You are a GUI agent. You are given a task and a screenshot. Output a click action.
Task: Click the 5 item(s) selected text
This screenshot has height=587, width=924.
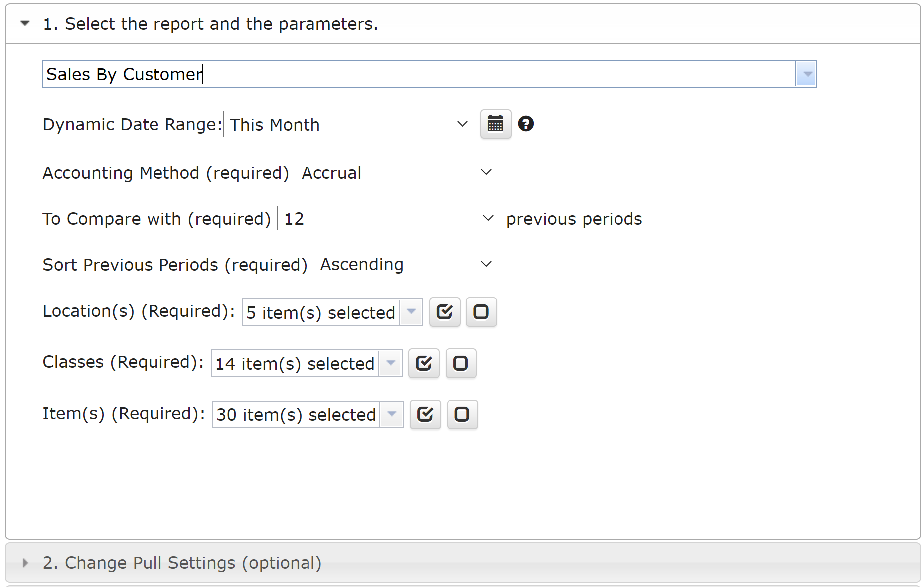(x=320, y=313)
